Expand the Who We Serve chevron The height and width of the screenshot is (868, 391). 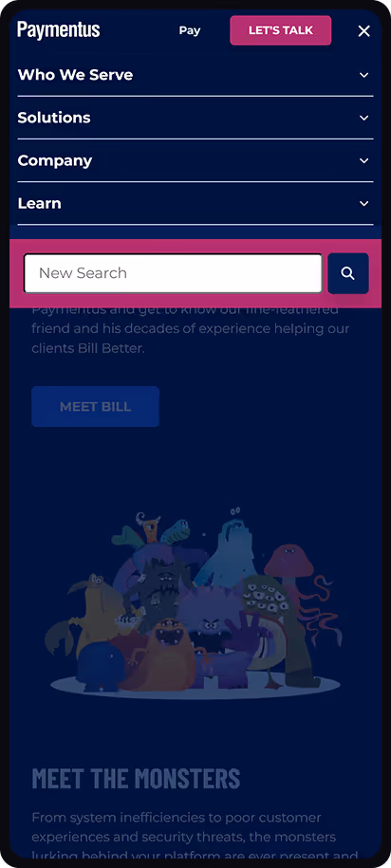click(x=363, y=75)
